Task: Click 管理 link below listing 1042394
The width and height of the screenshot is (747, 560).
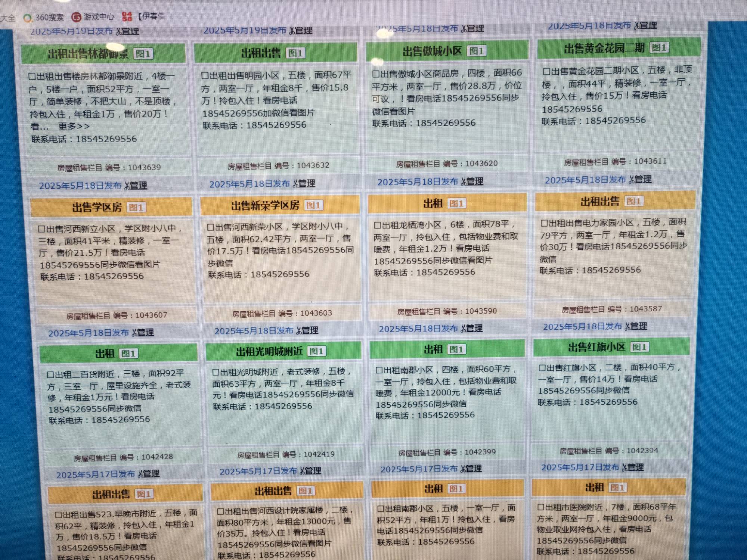Action: coord(633,467)
